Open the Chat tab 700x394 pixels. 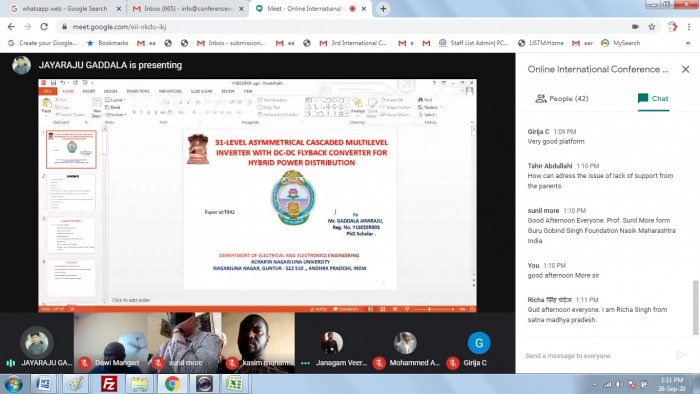coord(653,99)
